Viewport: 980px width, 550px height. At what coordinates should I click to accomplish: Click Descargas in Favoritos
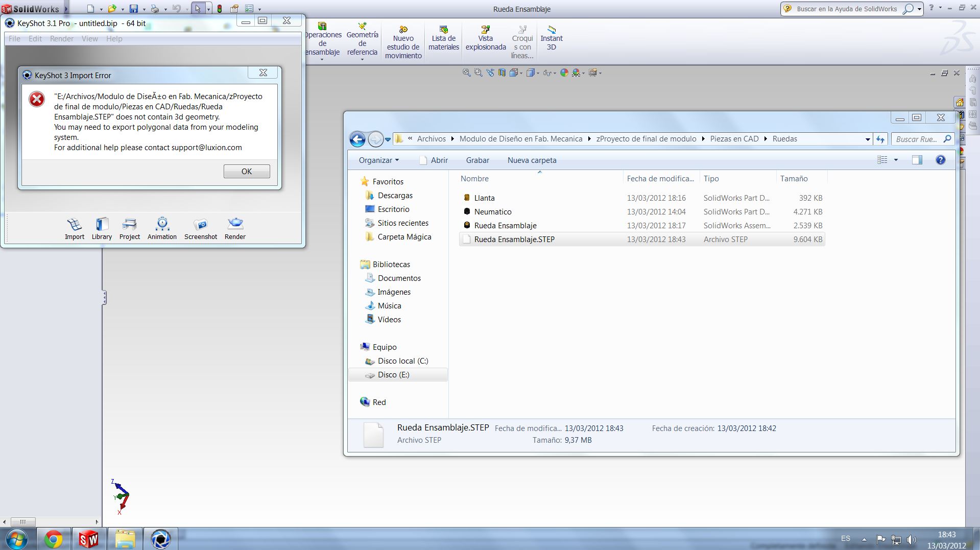pyautogui.click(x=395, y=196)
